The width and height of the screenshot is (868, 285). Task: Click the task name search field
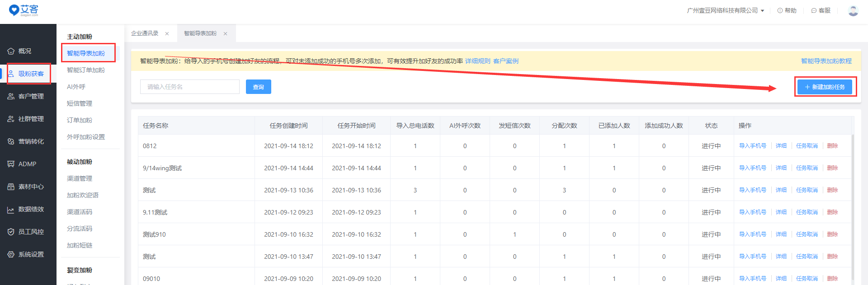tap(189, 87)
